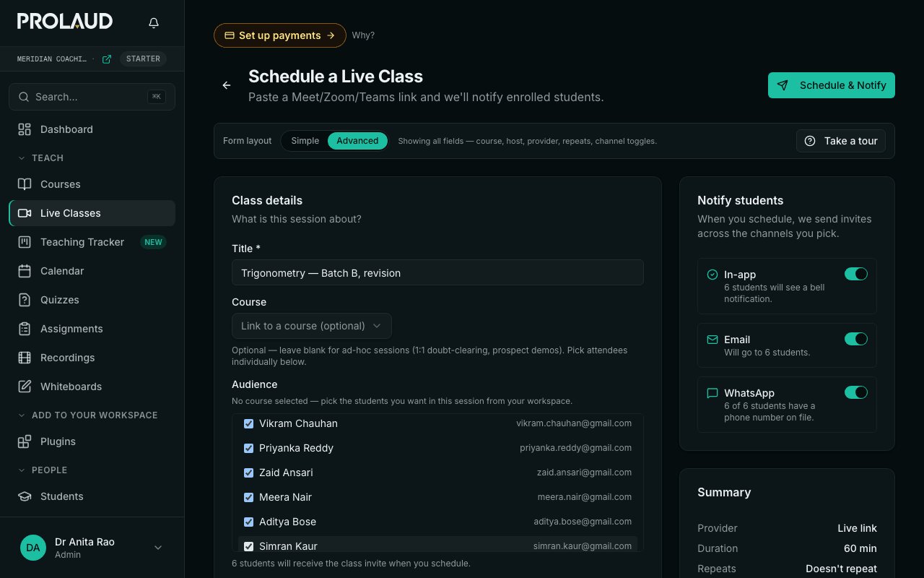This screenshot has width=924, height=578.
Task: Click the Plugins blocks icon
Action: (25, 441)
